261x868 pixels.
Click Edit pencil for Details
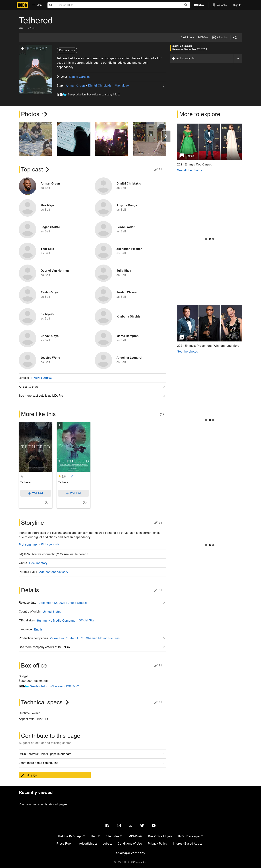pyautogui.click(x=159, y=590)
